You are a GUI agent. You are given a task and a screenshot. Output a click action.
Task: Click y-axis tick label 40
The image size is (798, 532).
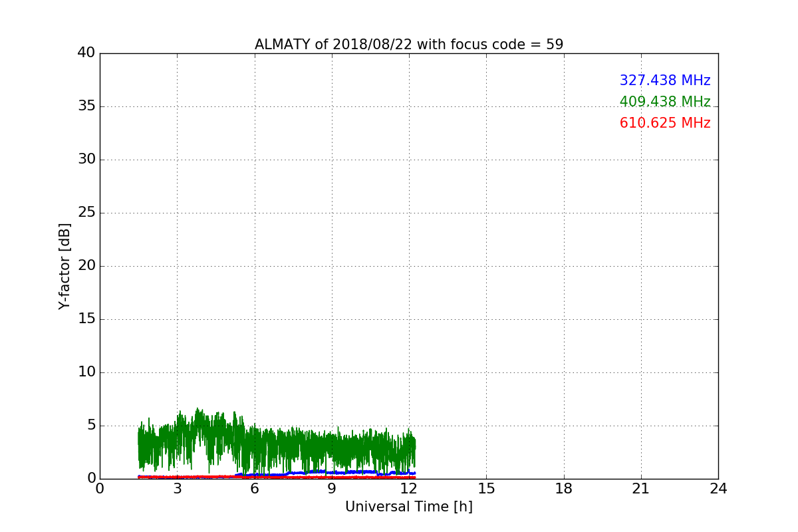pyautogui.click(x=86, y=53)
